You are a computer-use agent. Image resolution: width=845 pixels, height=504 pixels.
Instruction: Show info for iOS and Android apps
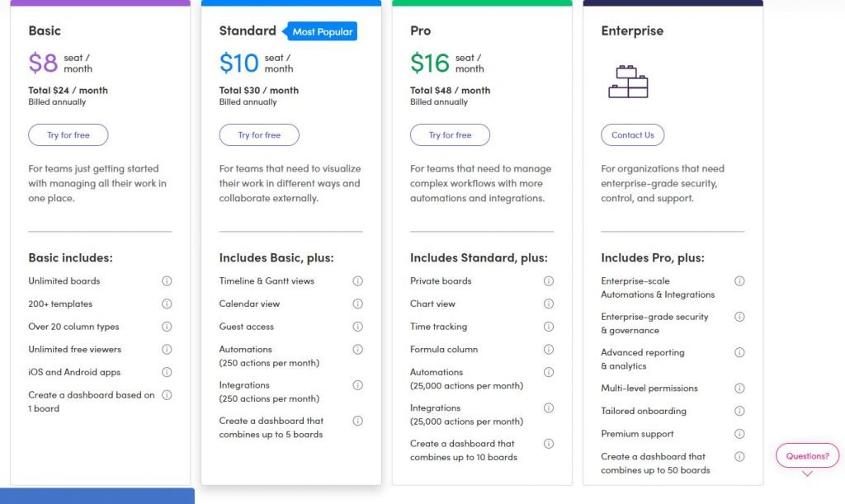tap(167, 372)
